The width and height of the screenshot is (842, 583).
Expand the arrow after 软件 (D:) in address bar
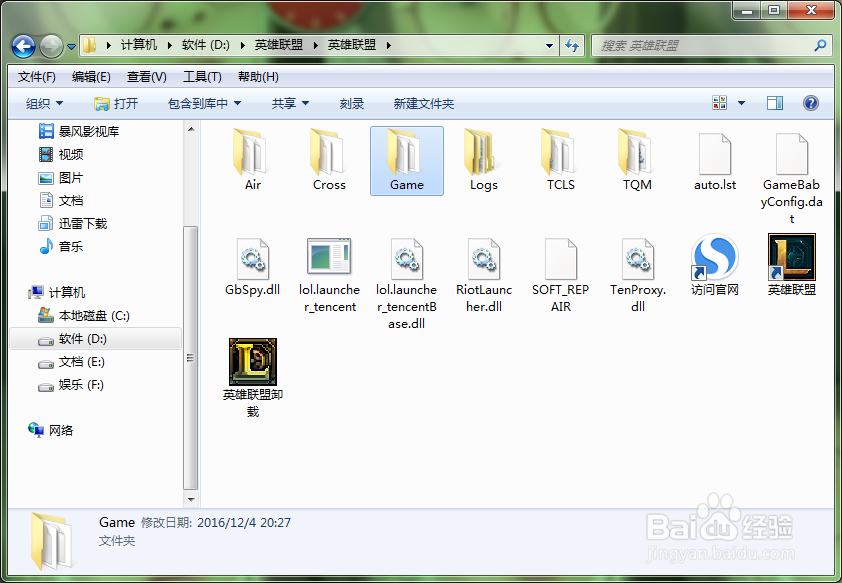pos(243,45)
